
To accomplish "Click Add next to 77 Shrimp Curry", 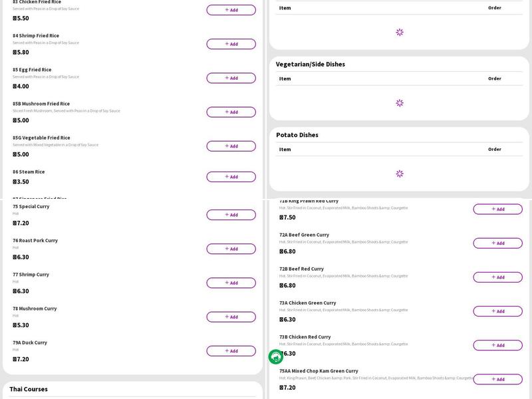I will click(x=231, y=283).
